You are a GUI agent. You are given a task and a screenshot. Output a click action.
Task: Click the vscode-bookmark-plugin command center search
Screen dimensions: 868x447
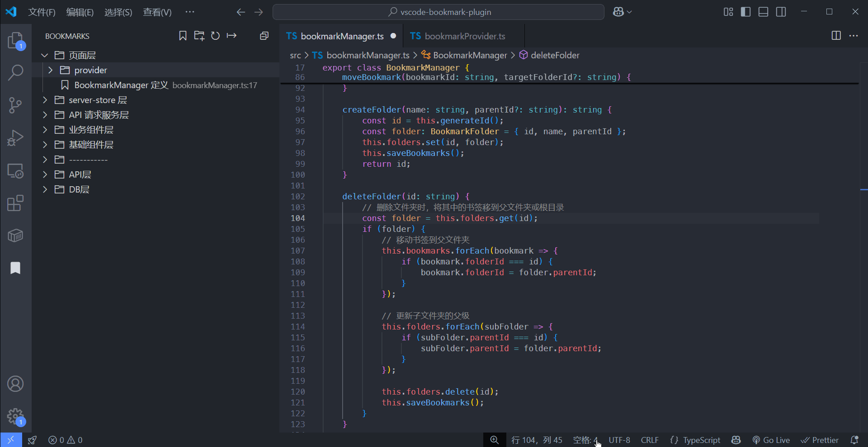tap(439, 12)
